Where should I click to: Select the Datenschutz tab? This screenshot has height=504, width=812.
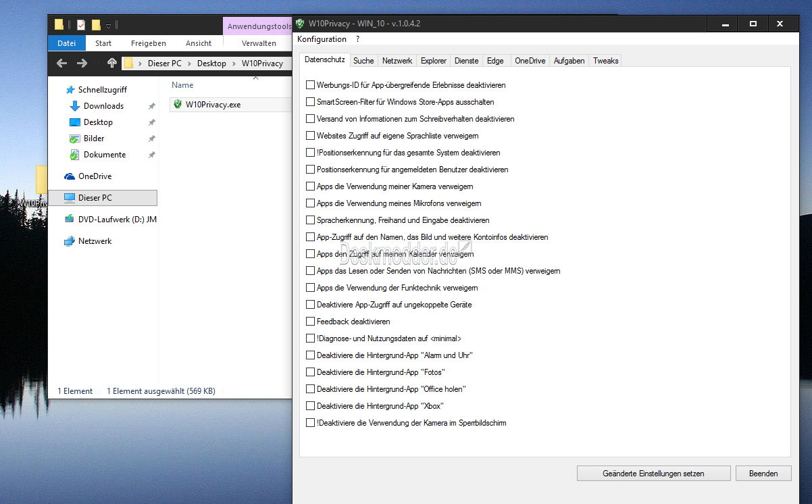click(325, 59)
